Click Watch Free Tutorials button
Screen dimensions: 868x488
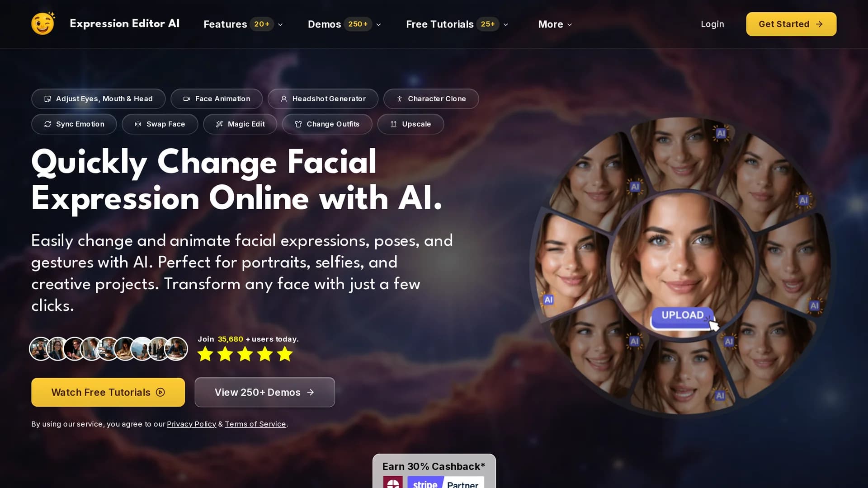click(108, 392)
